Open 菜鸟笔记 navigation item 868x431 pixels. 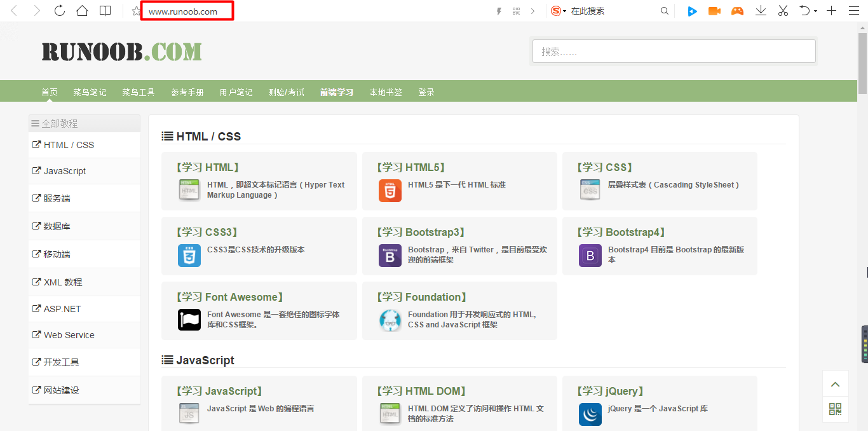(x=90, y=92)
